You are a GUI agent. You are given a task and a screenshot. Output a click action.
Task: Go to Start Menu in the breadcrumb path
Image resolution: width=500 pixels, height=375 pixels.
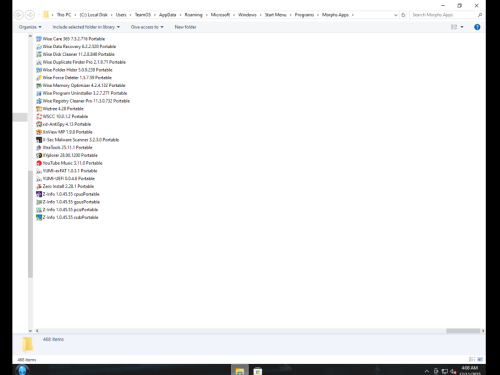pos(275,15)
